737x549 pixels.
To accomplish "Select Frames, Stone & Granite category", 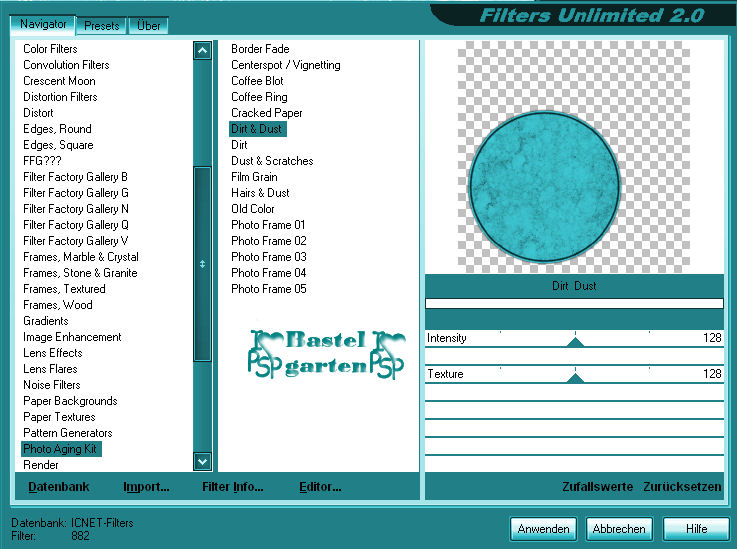I will (80, 273).
